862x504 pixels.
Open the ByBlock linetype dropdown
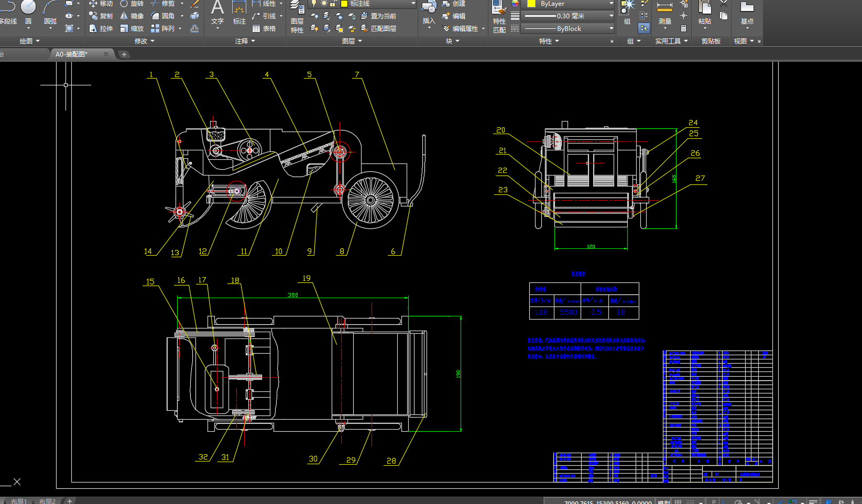click(x=569, y=29)
